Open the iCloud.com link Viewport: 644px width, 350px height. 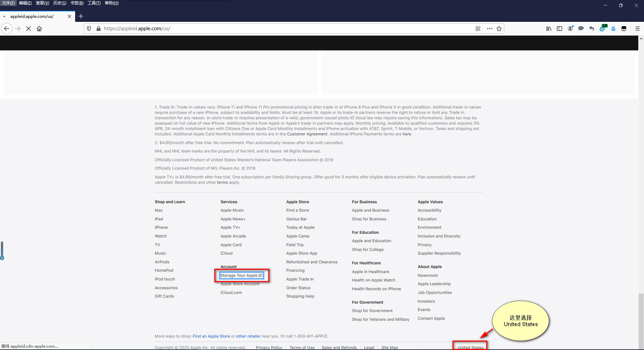click(231, 293)
